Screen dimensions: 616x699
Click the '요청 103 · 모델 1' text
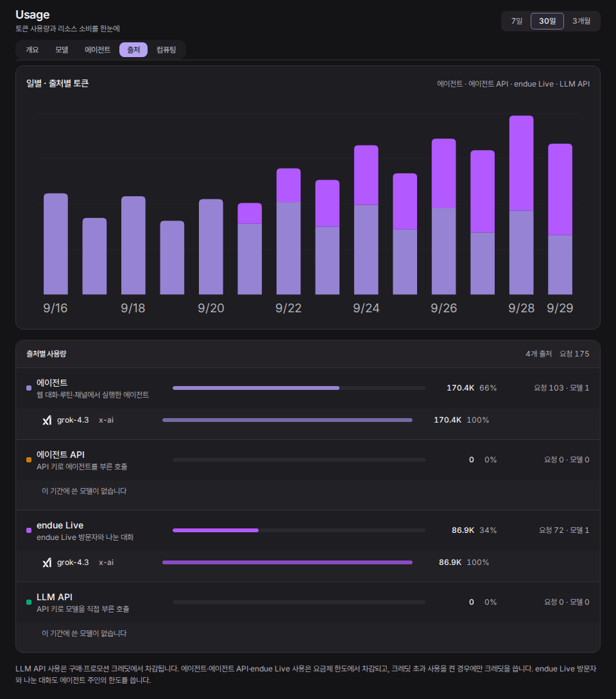click(561, 388)
